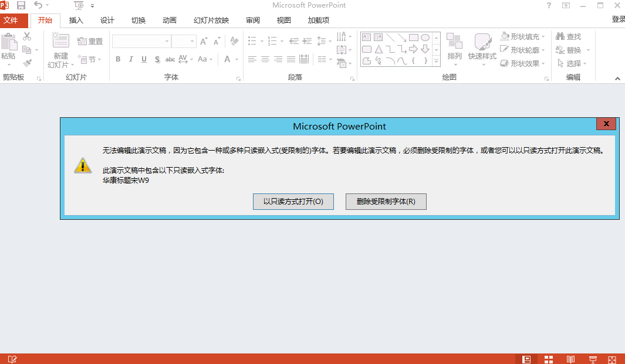Toggle justify text alignment
This screenshot has width=625, height=364.
[x=292, y=59]
